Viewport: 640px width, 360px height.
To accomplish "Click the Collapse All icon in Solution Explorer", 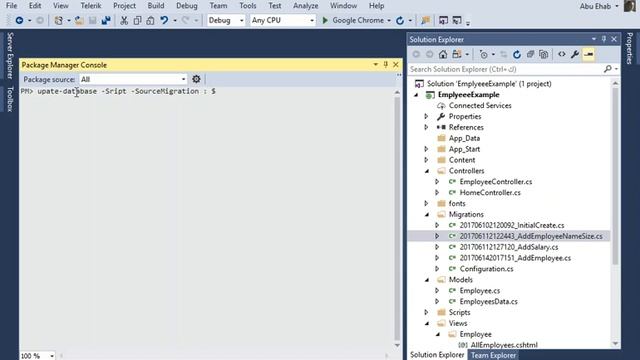I will click(x=530, y=54).
